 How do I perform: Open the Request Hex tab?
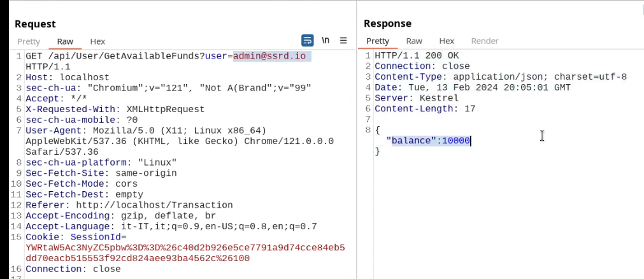click(97, 41)
